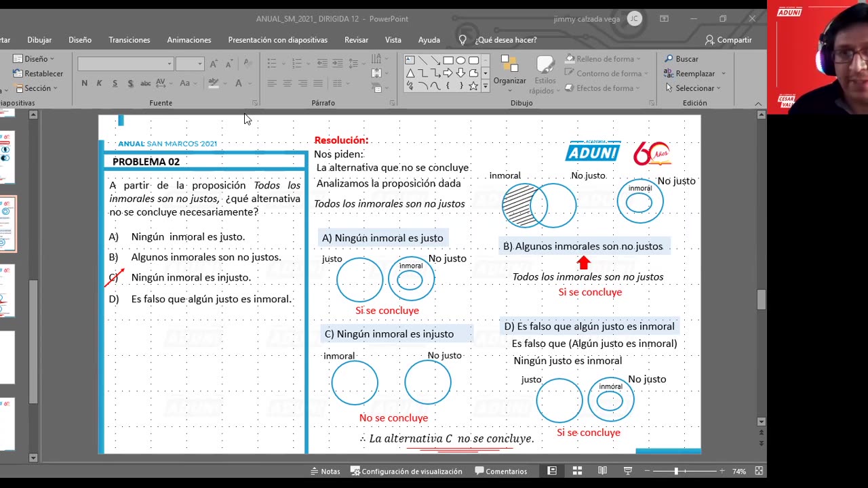Viewport: 868px width, 488px height.
Task: Expand the Diseño layout dropdown
Action: (35, 59)
